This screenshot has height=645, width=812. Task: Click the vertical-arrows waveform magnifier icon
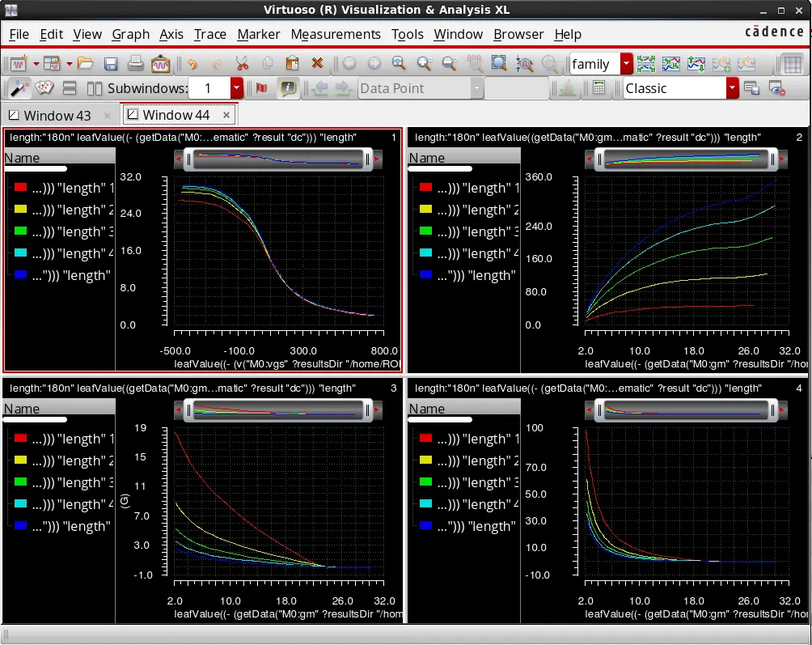[525, 64]
